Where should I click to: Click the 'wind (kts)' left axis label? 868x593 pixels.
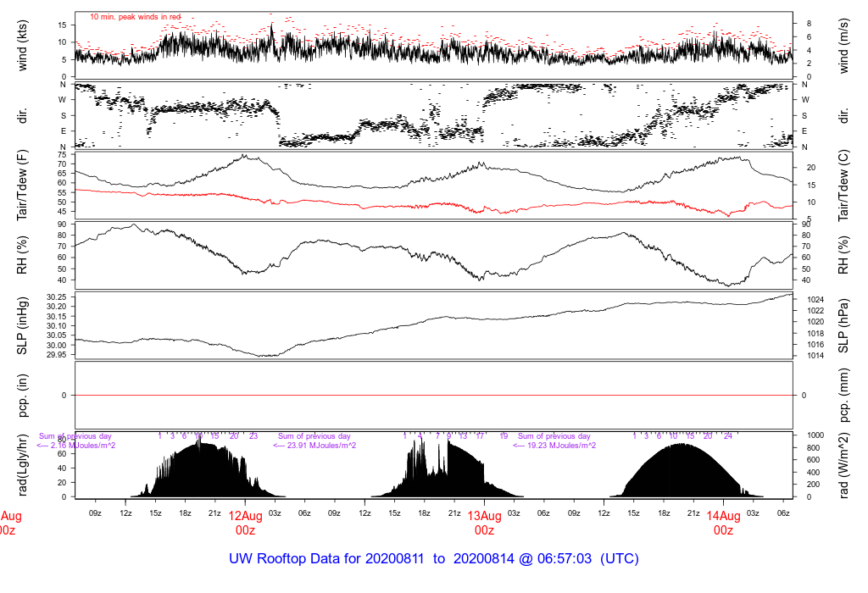click(22, 46)
